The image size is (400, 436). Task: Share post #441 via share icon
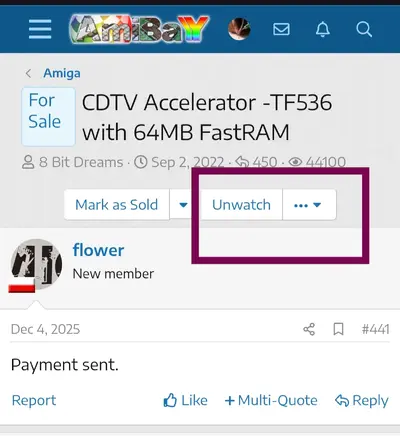point(309,329)
